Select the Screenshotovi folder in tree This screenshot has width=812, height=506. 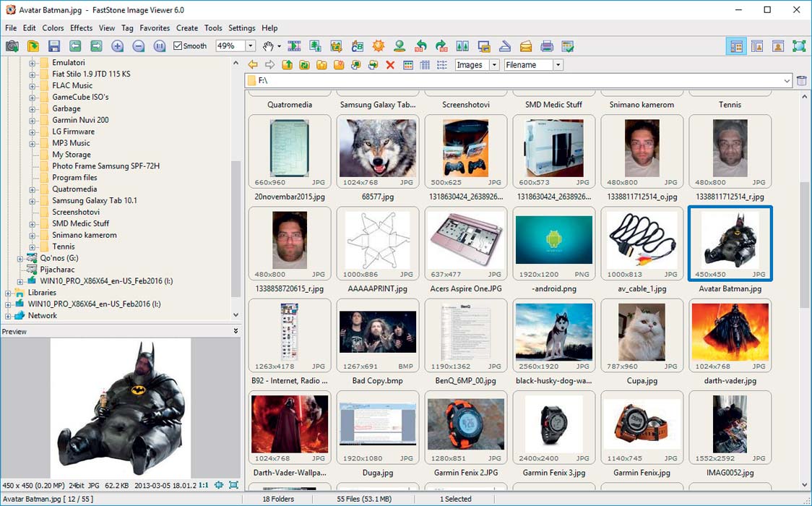[x=76, y=213]
